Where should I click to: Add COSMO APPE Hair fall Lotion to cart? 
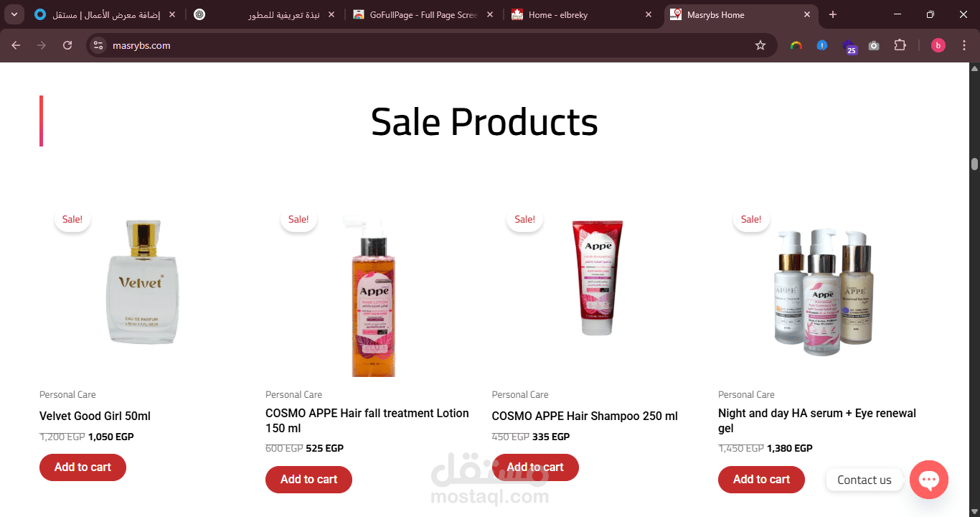pos(308,480)
